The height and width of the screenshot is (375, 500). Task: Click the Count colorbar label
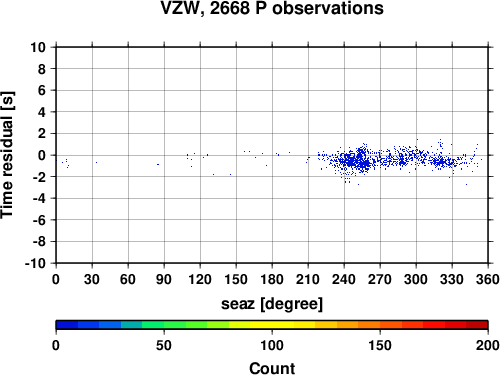pyautogui.click(x=272, y=368)
